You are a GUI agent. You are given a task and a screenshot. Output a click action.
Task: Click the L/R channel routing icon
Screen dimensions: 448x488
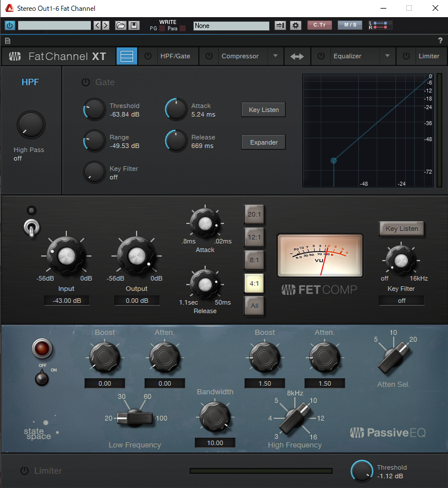(x=380, y=25)
